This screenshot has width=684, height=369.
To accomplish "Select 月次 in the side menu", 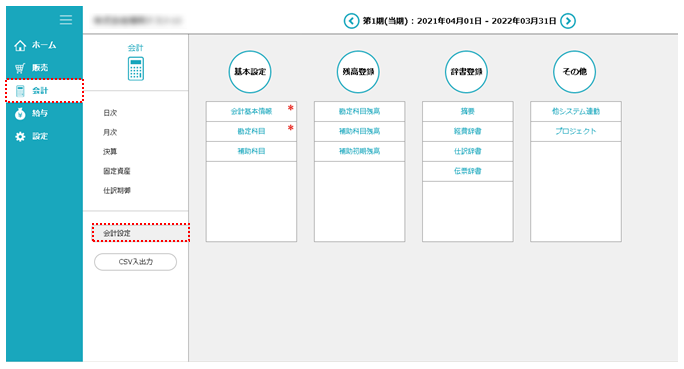I will tap(110, 132).
